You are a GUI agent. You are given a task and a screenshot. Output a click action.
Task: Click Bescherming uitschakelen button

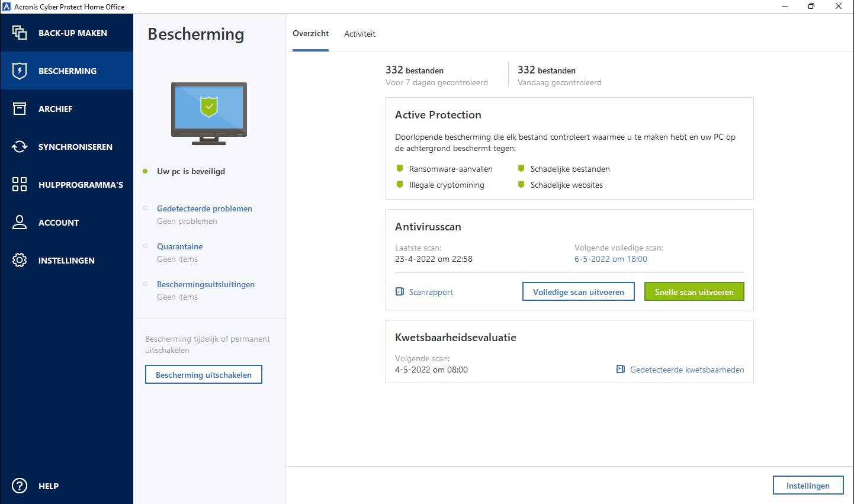pyautogui.click(x=204, y=375)
